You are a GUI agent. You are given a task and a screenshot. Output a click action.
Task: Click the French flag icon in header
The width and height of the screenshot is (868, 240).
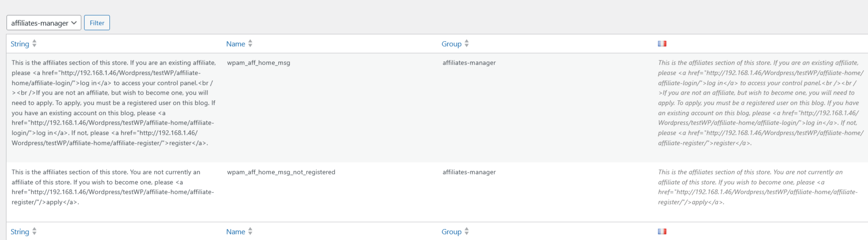tap(662, 43)
